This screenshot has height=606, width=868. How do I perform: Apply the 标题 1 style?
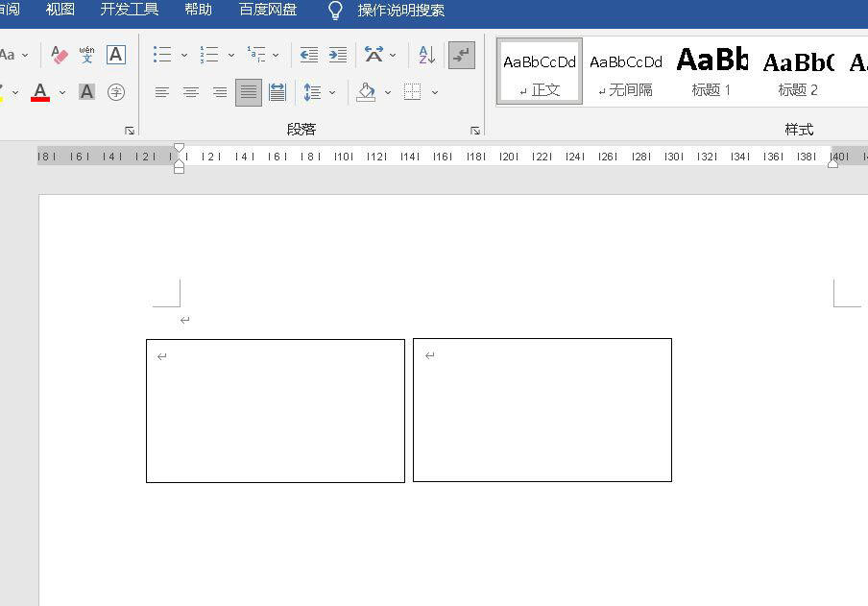point(711,71)
